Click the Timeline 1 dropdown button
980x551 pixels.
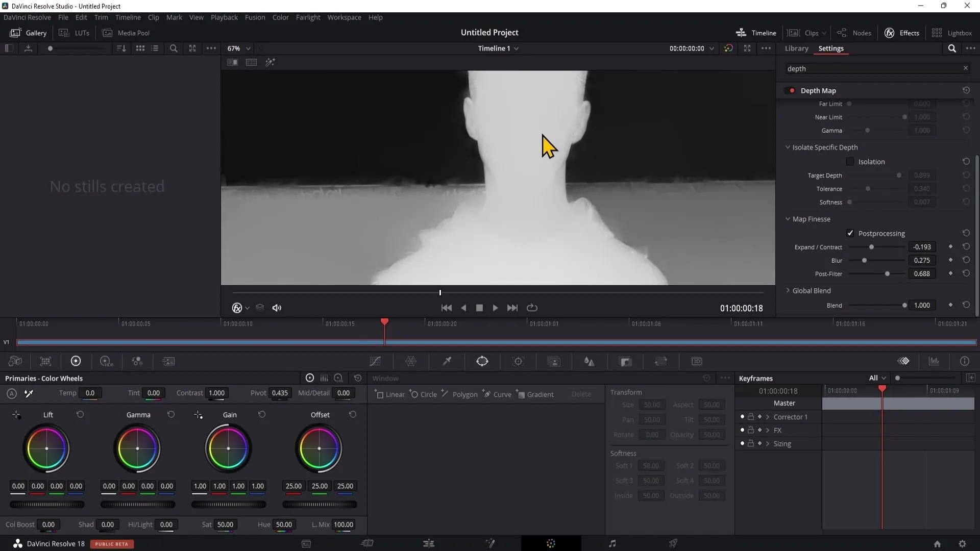518,48
